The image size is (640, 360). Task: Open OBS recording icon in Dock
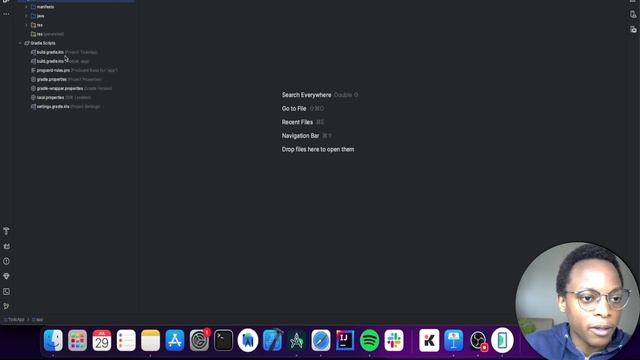click(478, 340)
